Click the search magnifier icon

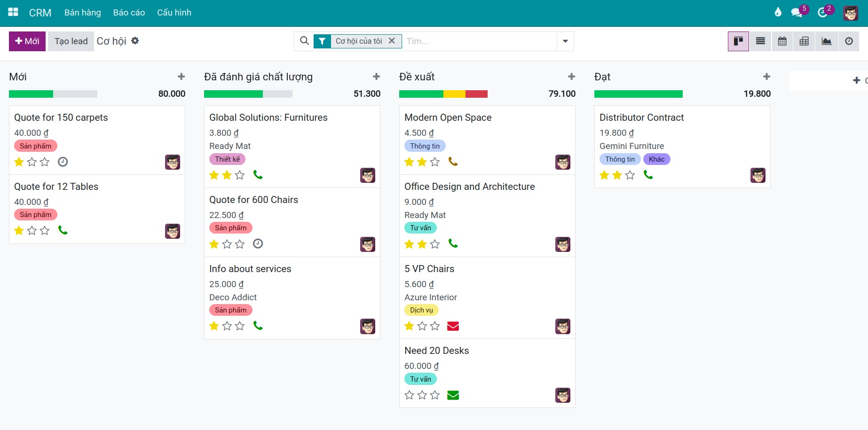304,41
